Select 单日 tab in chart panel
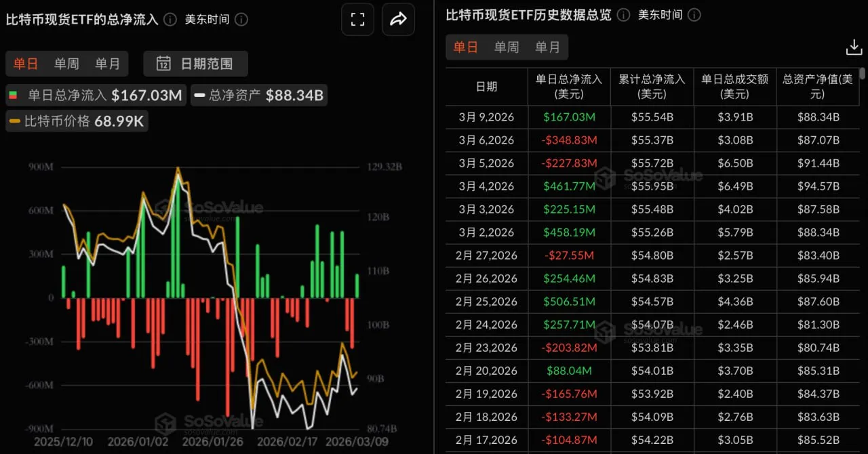The image size is (868, 454). (x=26, y=64)
